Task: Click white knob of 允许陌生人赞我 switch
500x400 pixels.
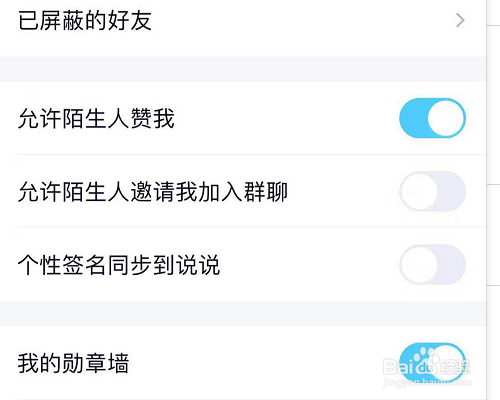Action: tap(446, 118)
